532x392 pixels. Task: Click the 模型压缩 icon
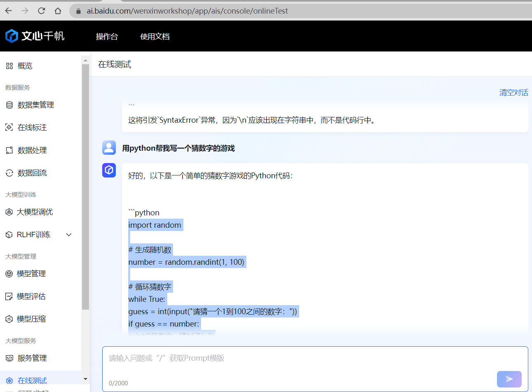[9, 319]
